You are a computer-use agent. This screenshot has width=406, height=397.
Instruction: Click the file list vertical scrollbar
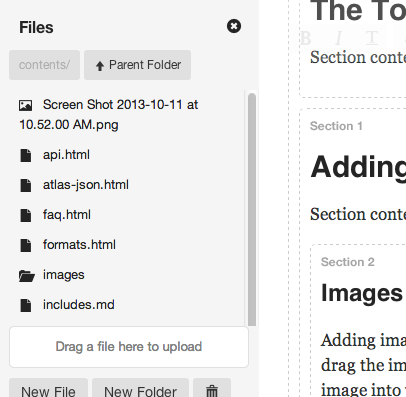click(x=252, y=209)
